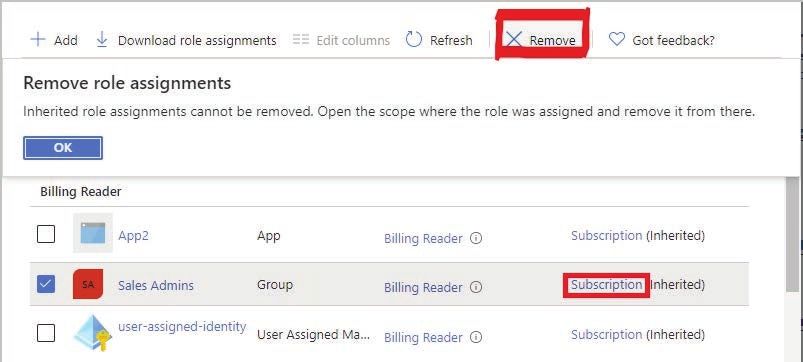Click the vertical scrollbar on the right

(792, 236)
